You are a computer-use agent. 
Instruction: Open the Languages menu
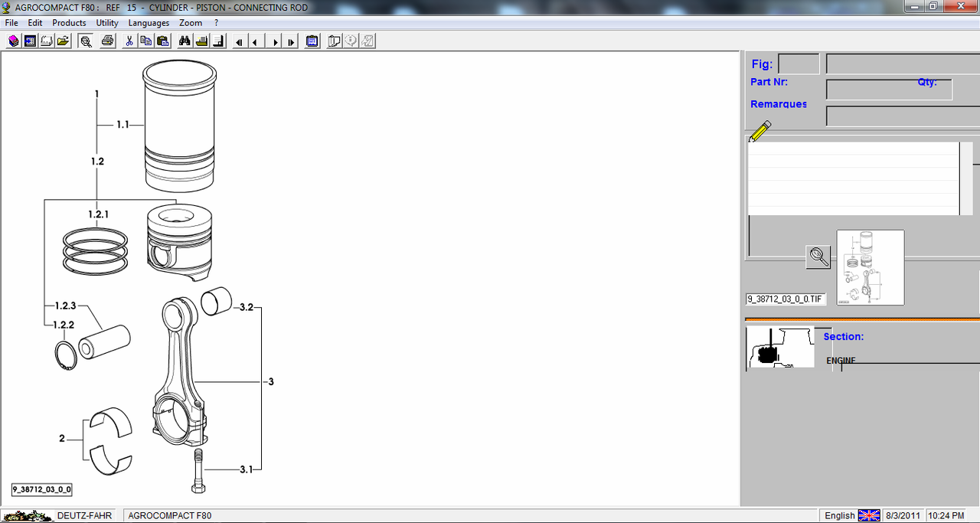[x=149, y=23]
